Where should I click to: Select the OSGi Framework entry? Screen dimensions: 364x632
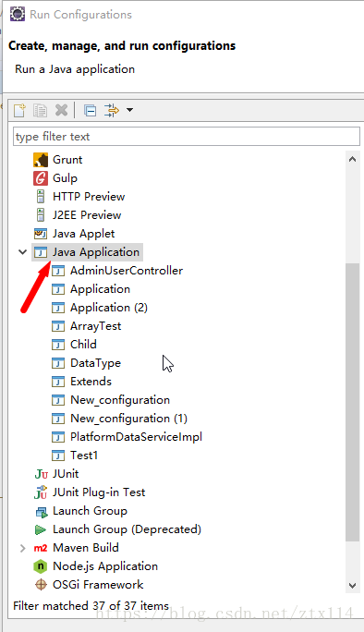[89, 585]
